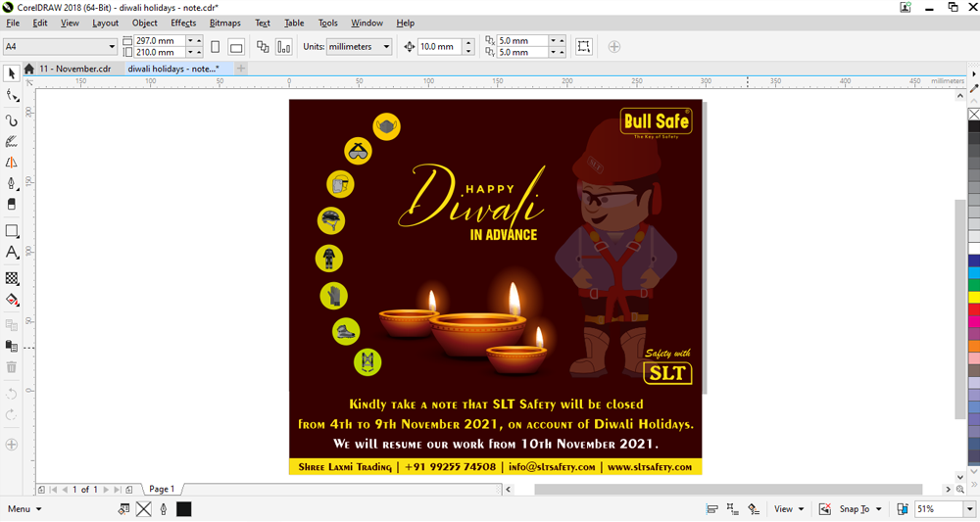This screenshot has height=522, width=980.
Task: Open the Snap To dropdown
Action: pyautogui.click(x=860, y=509)
